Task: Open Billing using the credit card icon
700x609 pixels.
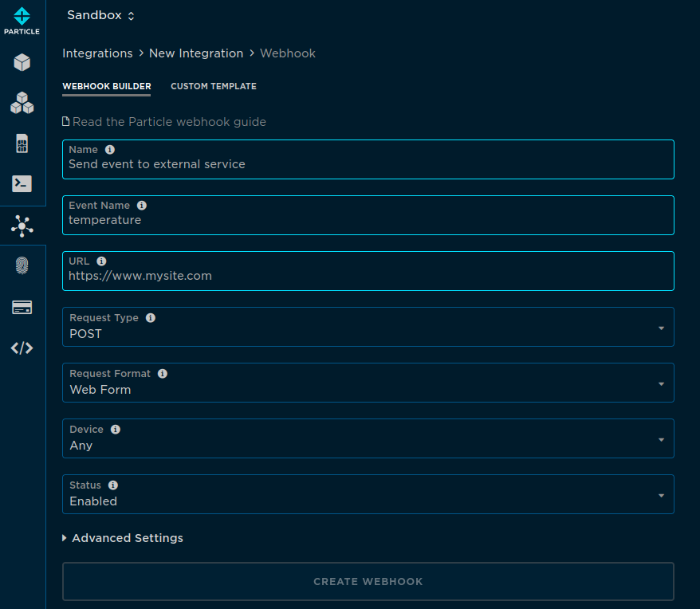Action: pyautogui.click(x=22, y=307)
